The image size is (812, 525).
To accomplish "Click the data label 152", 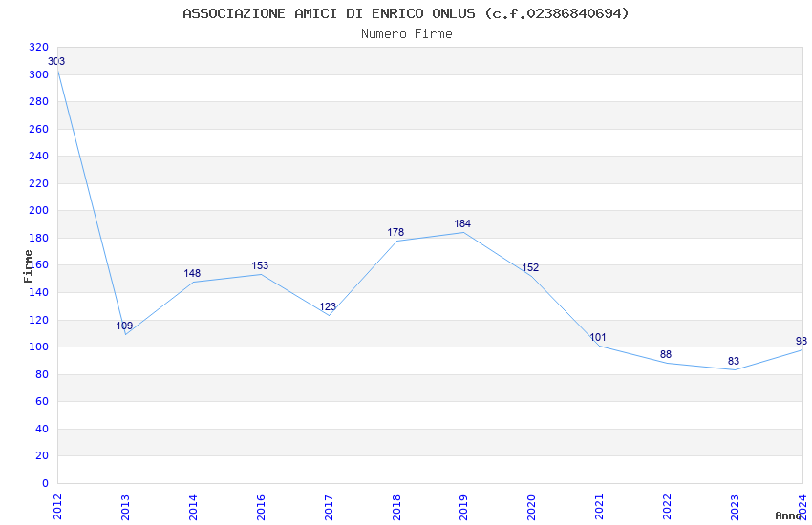I will click(x=530, y=267).
